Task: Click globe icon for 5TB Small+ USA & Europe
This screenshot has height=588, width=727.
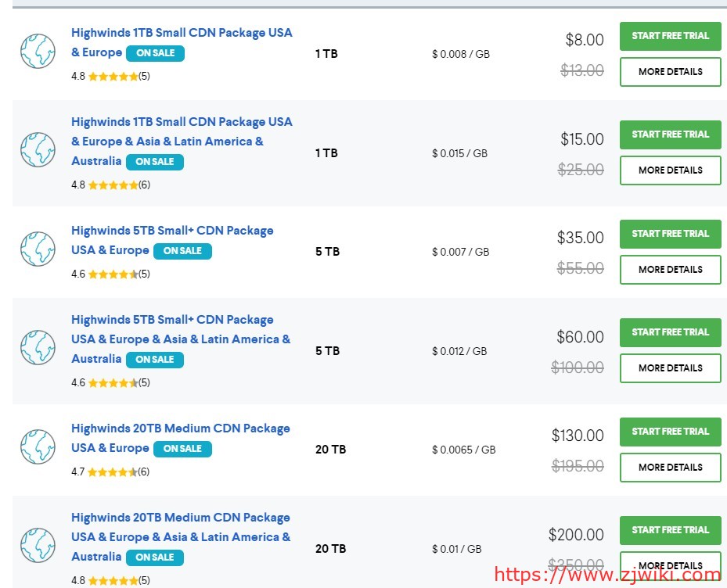Action: 38,249
